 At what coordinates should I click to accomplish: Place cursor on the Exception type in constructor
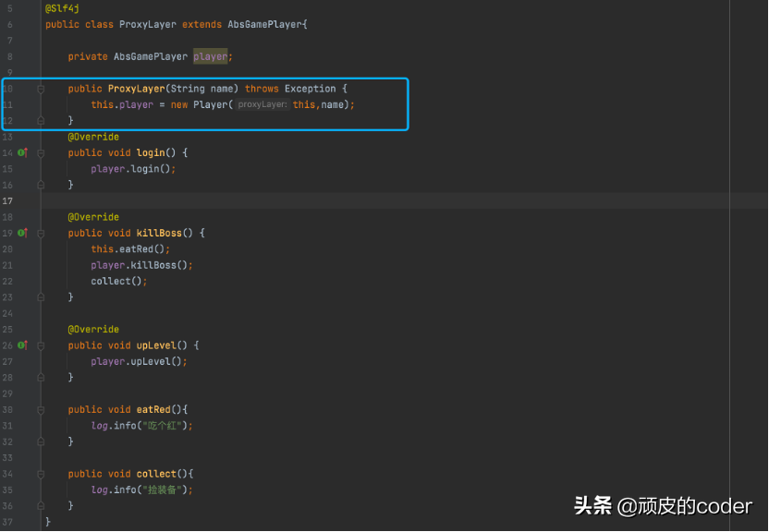pos(310,89)
